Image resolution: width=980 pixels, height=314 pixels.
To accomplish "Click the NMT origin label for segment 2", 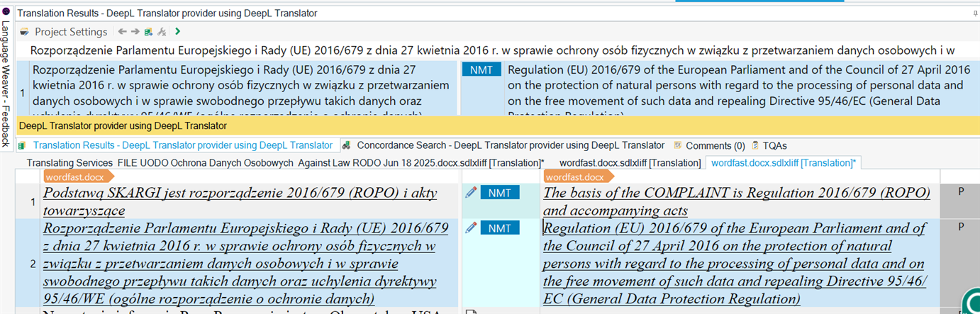I will [x=499, y=228].
